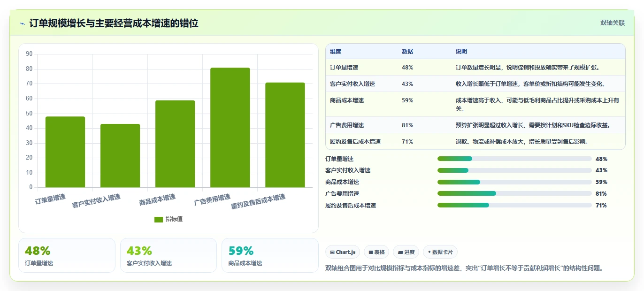Click the 指标值 legend label

174,219
